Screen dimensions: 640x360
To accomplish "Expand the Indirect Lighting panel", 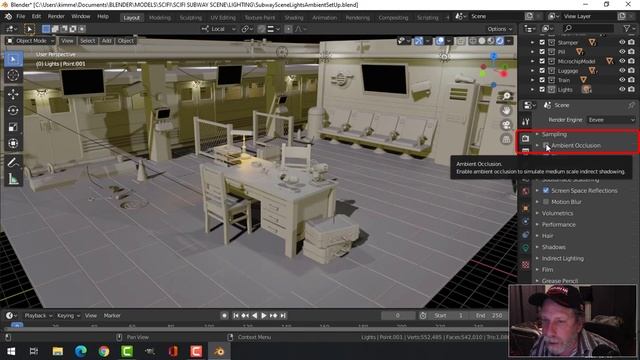I will point(562,259).
